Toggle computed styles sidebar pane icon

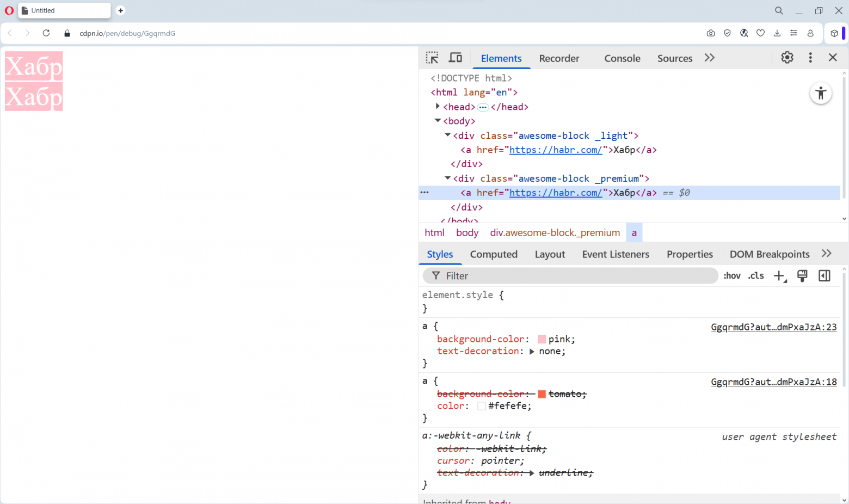(825, 276)
